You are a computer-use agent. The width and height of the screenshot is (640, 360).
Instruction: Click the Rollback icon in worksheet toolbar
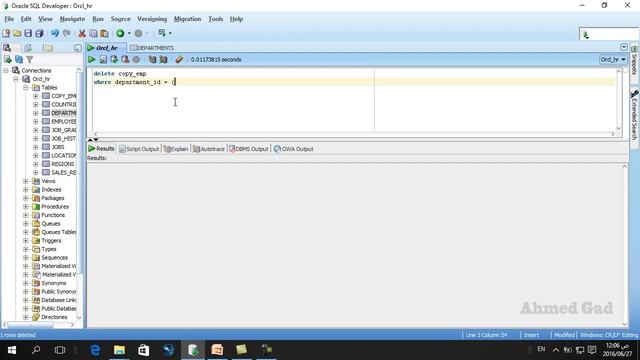tap(125, 60)
